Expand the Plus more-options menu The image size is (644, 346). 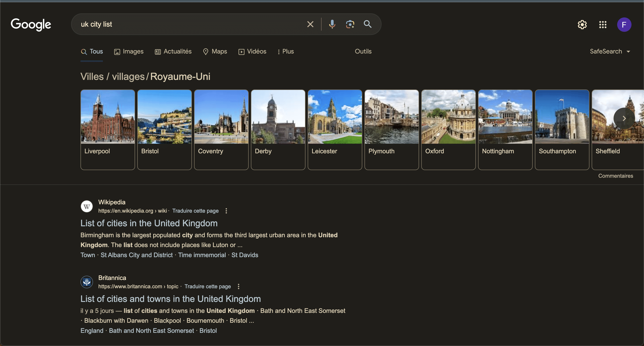(x=286, y=51)
